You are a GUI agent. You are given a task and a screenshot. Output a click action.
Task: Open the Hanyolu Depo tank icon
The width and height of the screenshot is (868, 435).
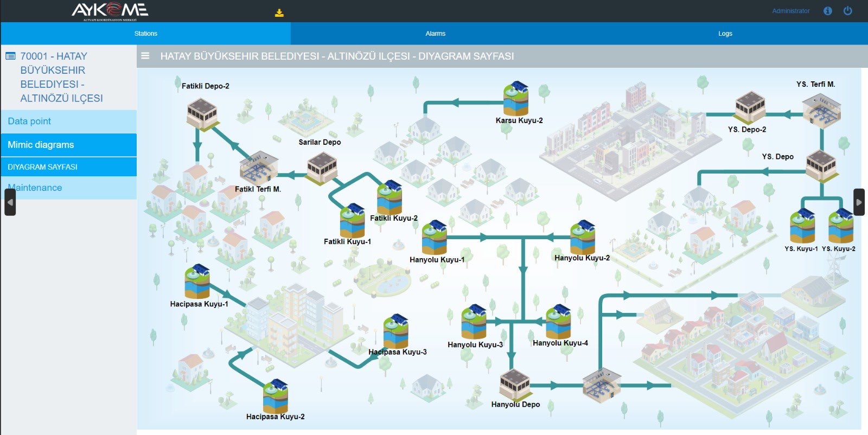[514, 384]
